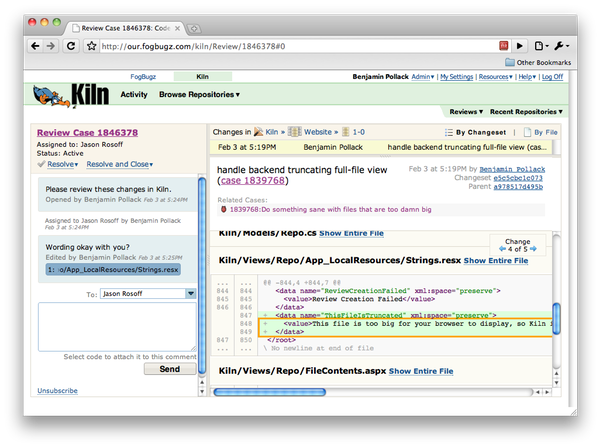Click the 1-0 breadcrumb link
The width and height of the screenshot is (600, 448).
point(359,132)
